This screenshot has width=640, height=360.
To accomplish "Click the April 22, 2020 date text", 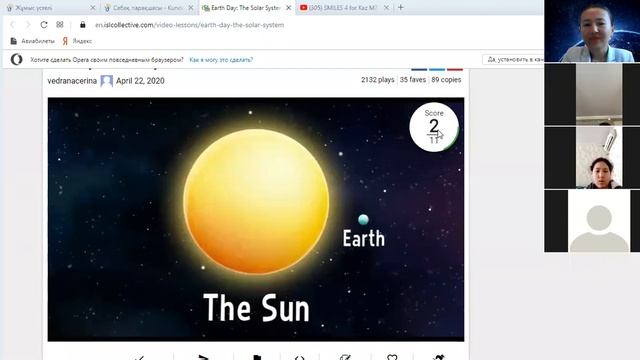I will 140,81.
